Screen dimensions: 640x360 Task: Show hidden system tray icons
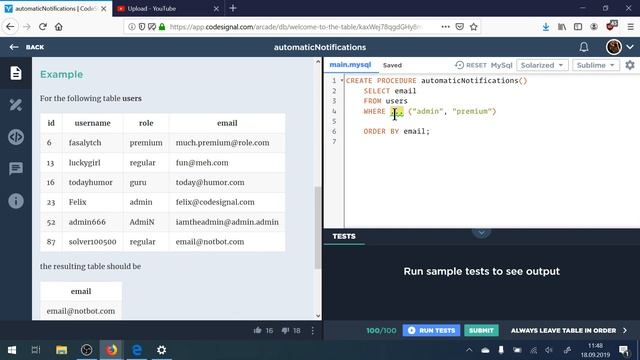(x=469, y=350)
